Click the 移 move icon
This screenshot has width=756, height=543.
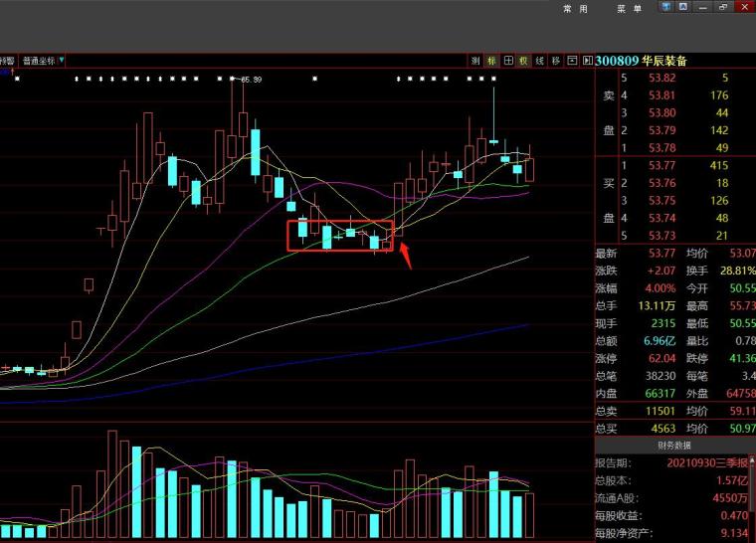(x=556, y=61)
